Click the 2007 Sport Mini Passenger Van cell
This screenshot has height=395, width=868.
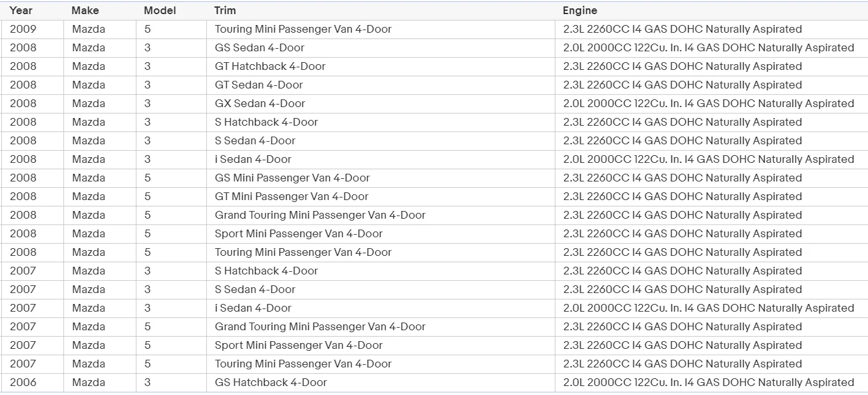pyautogui.click(x=299, y=345)
